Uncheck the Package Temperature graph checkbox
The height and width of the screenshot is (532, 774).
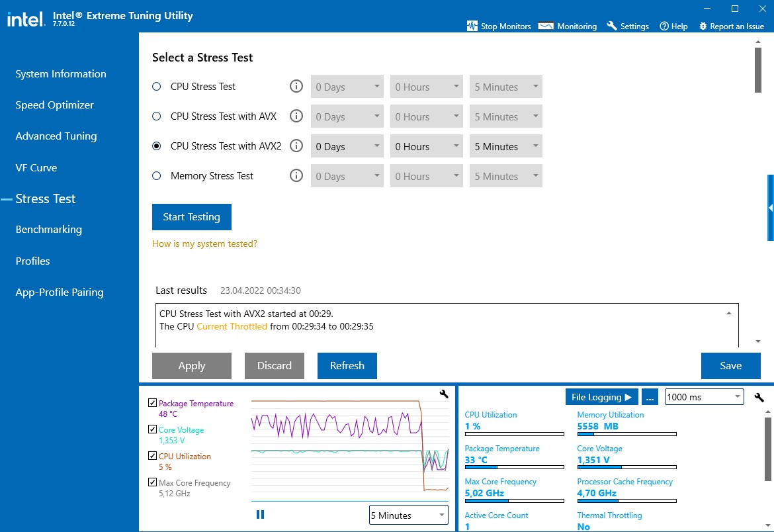153,402
